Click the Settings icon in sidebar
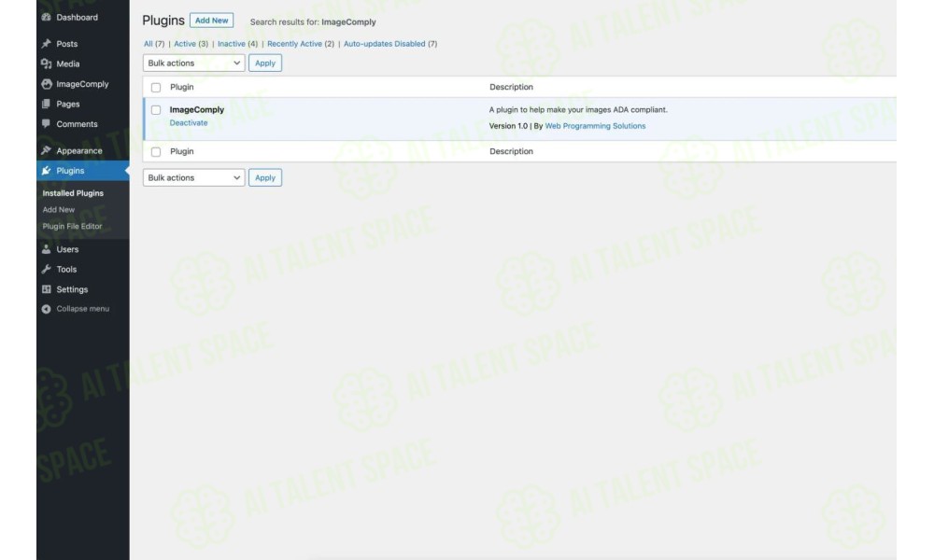This screenshot has width=934, height=560. tap(46, 289)
